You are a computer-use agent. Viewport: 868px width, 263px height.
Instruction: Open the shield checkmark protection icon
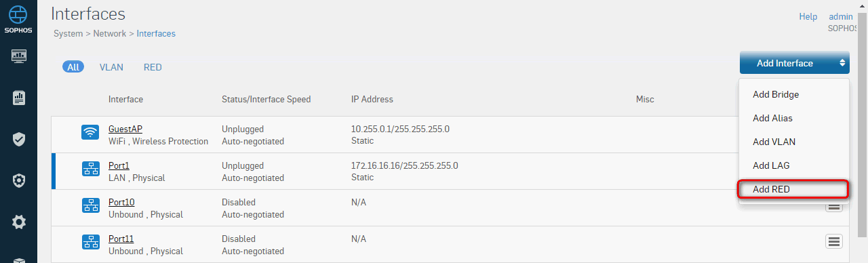click(19, 140)
